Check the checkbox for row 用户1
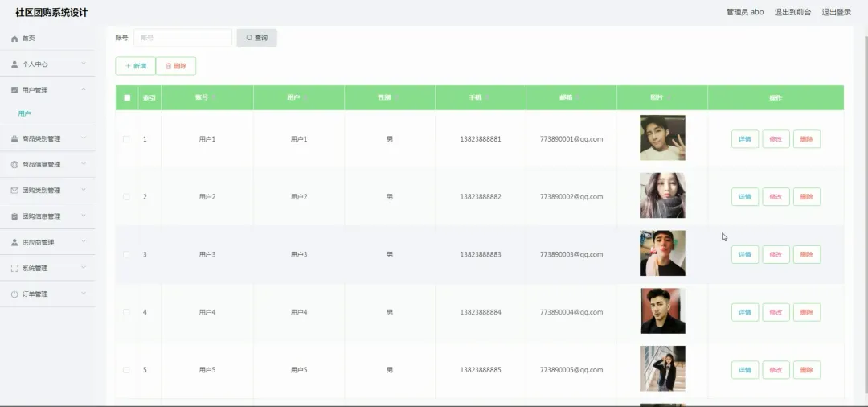Screen dimensions: 868x407 [126, 139]
